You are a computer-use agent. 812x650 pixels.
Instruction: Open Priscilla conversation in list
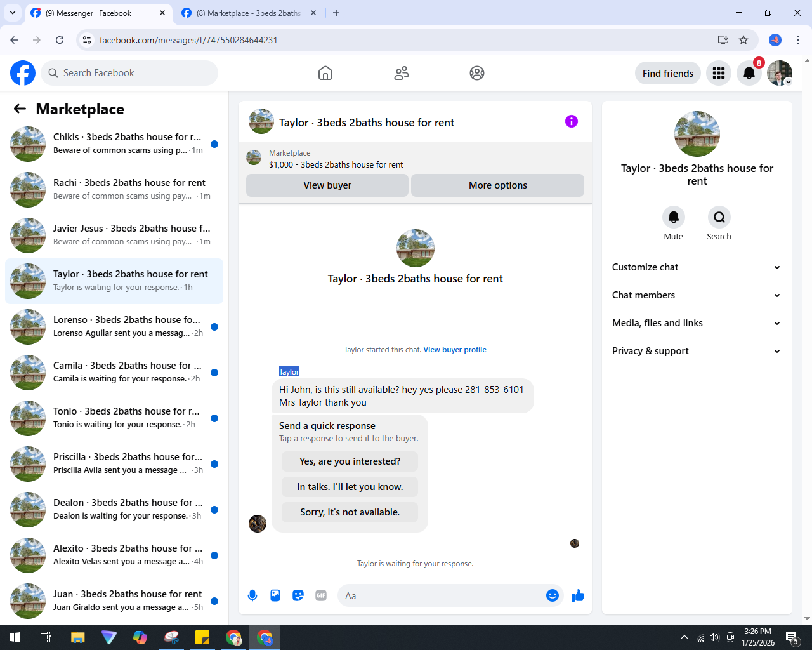(x=114, y=464)
